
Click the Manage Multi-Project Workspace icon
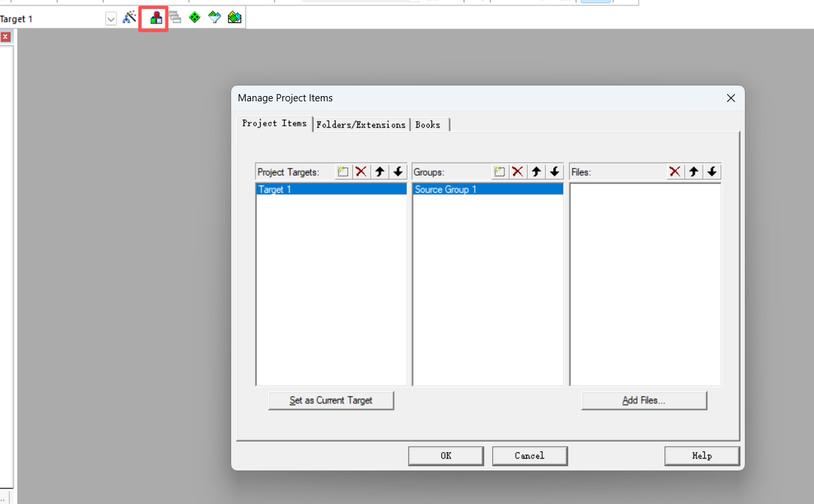175,17
